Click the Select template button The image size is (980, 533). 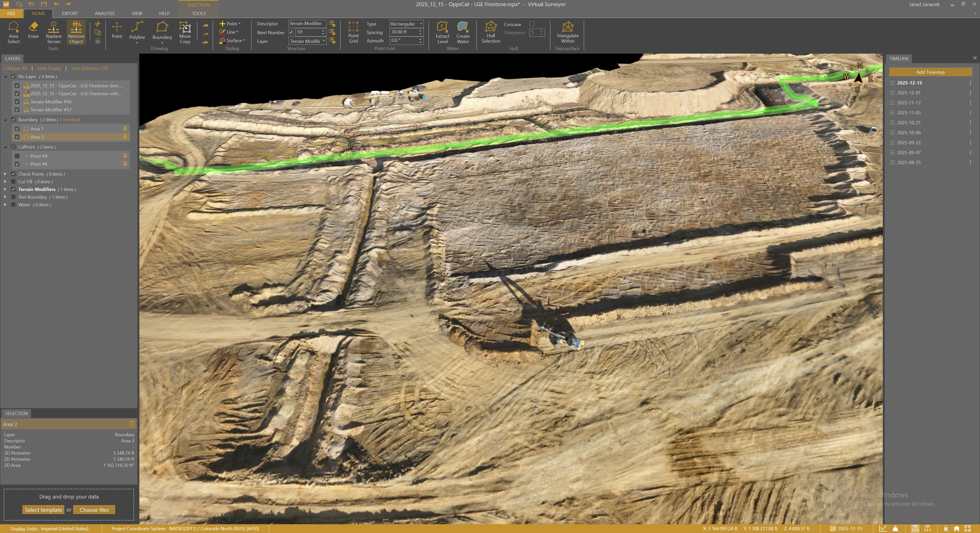coord(43,510)
